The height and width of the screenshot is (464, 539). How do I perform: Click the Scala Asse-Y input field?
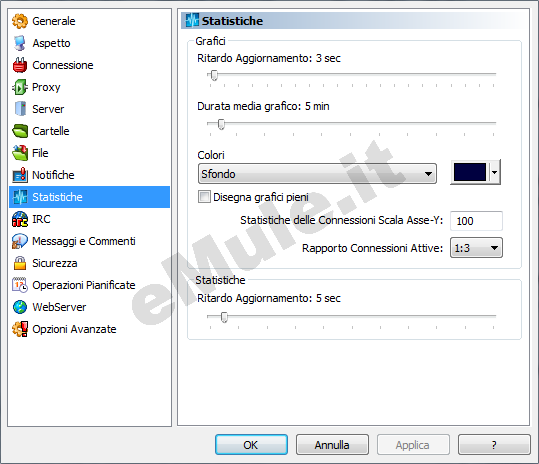476,221
